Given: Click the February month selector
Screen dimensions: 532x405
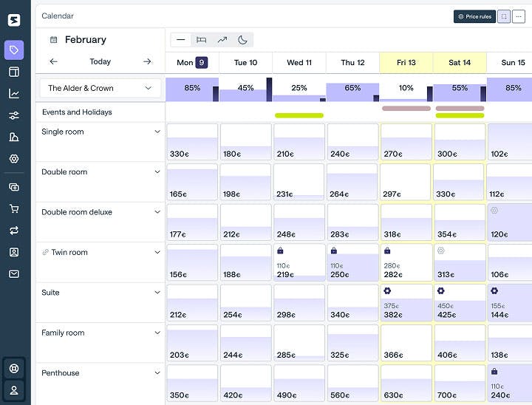Looking at the screenshot, I should 86,40.
